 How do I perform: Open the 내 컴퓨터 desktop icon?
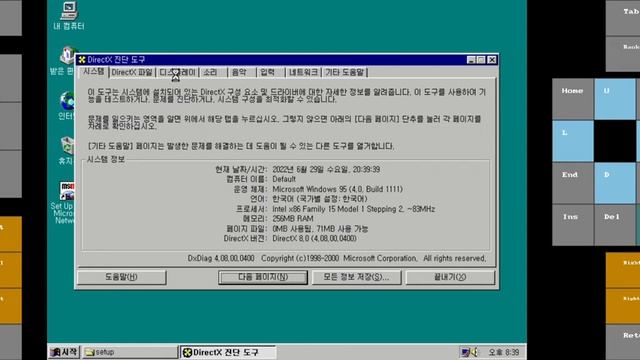[x=69, y=16]
